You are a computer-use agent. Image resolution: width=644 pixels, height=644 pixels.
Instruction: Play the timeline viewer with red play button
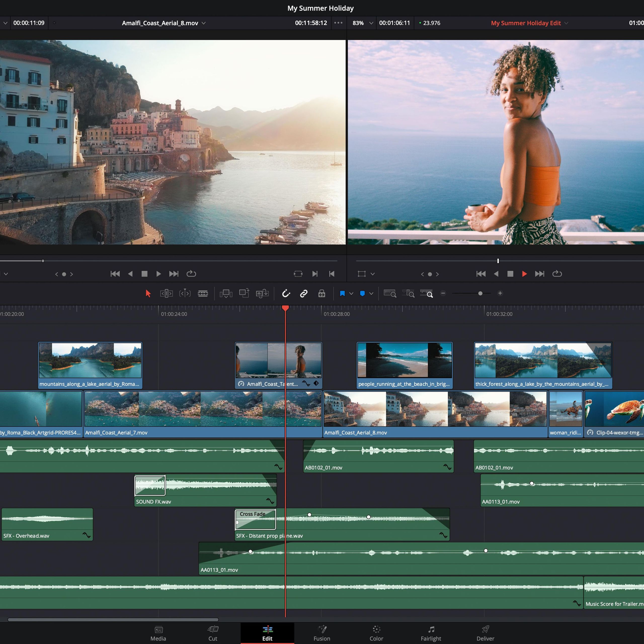point(524,274)
